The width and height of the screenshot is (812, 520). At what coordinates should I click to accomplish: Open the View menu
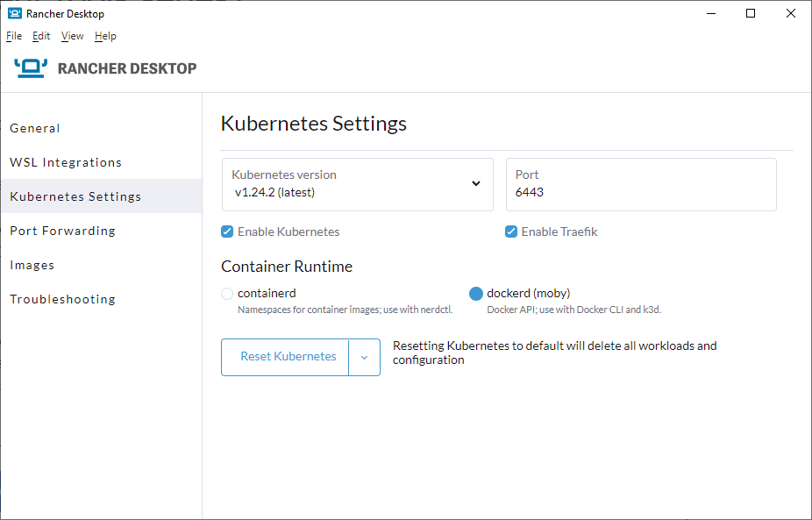72,36
